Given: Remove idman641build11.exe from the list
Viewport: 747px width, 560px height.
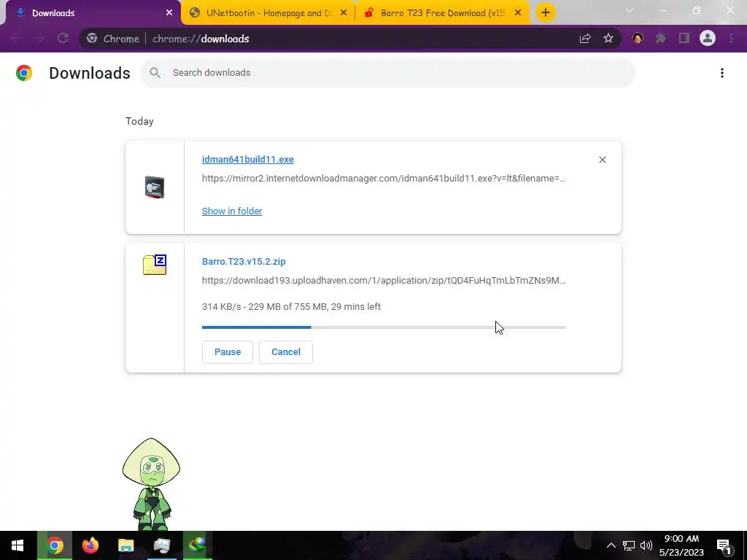Looking at the screenshot, I should point(602,160).
